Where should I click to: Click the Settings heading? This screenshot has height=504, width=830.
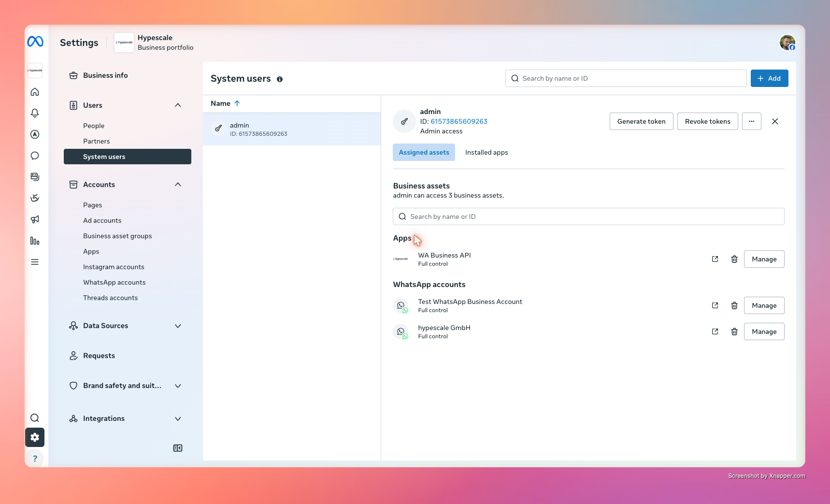(x=79, y=43)
